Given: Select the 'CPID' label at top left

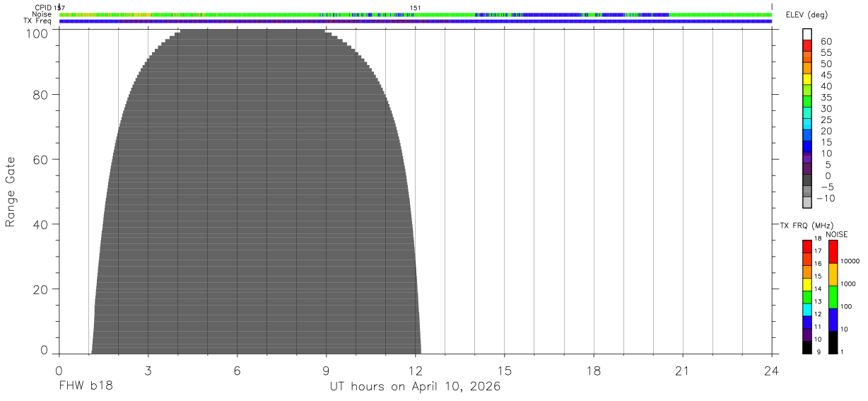Looking at the screenshot, I should tap(42, 8).
